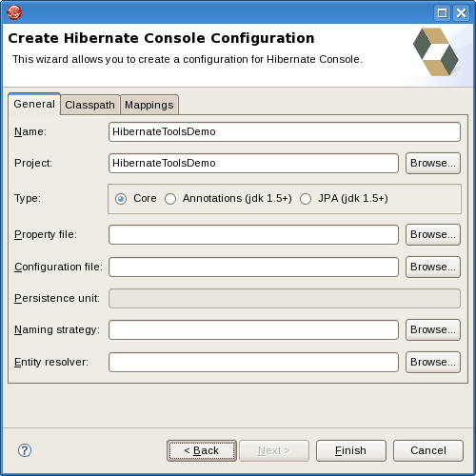The width and height of the screenshot is (476, 476).
Task: Focus the Naming strategy text field
Action: tap(253, 329)
